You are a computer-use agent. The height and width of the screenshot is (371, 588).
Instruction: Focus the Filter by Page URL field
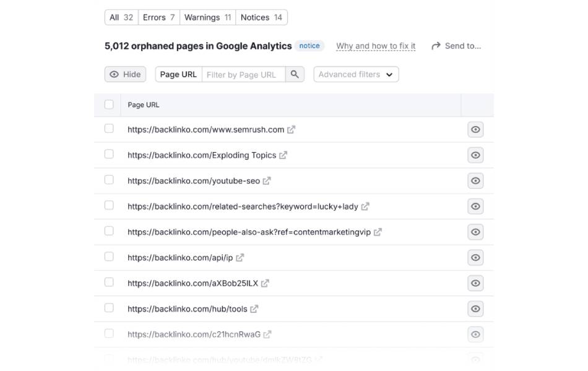click(x=244, y=74)
